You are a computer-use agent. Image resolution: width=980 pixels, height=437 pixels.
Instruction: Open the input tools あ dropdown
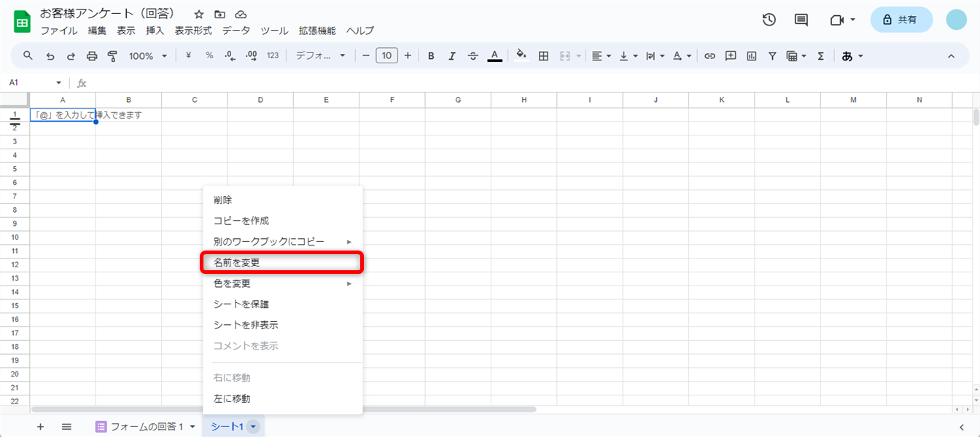(x=852, y=56)
